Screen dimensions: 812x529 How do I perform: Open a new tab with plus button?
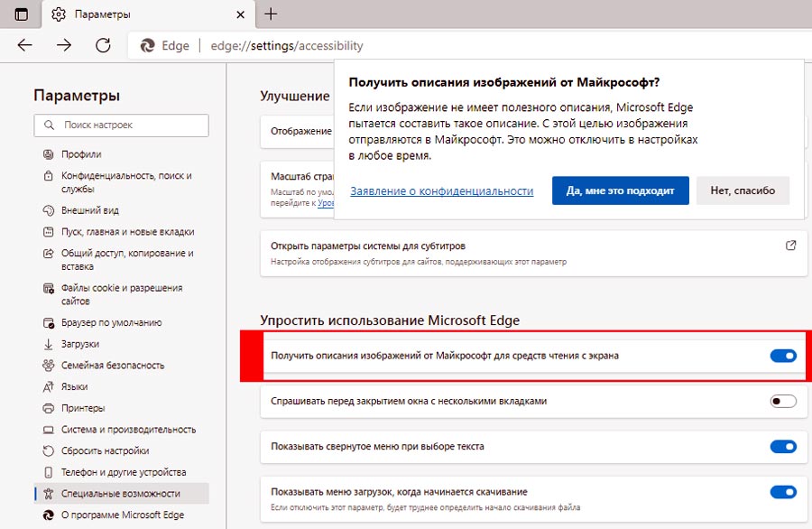(271, 14)
